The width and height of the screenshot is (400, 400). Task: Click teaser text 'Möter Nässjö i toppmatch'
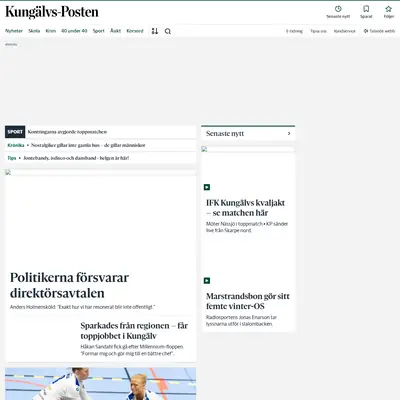247,227
